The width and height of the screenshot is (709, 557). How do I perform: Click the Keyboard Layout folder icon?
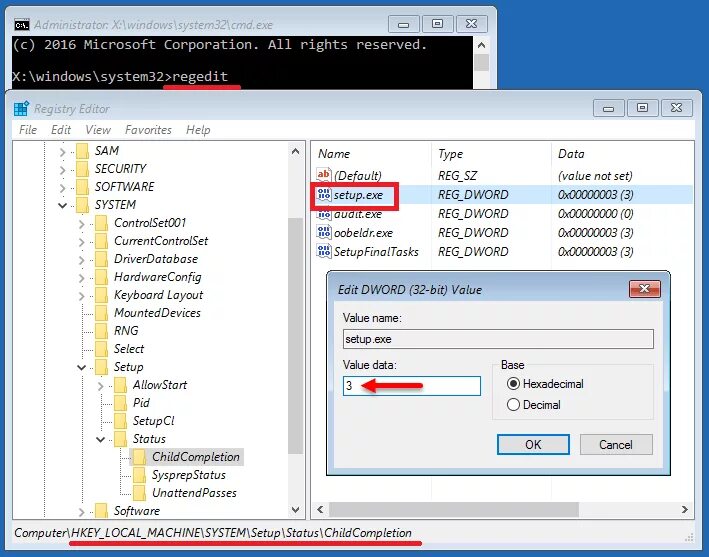(102, 296)
